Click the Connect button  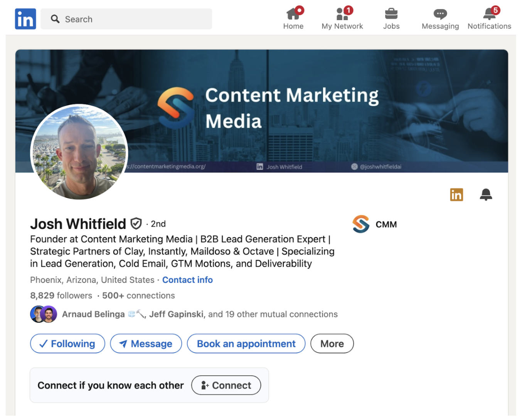click(x=226, y=385)
